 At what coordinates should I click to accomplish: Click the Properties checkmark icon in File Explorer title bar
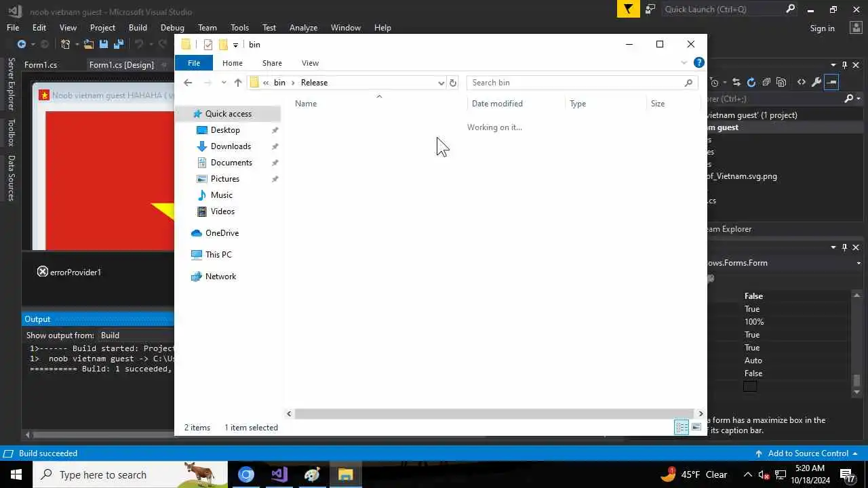pyautogui.click(x=208, y=45)
